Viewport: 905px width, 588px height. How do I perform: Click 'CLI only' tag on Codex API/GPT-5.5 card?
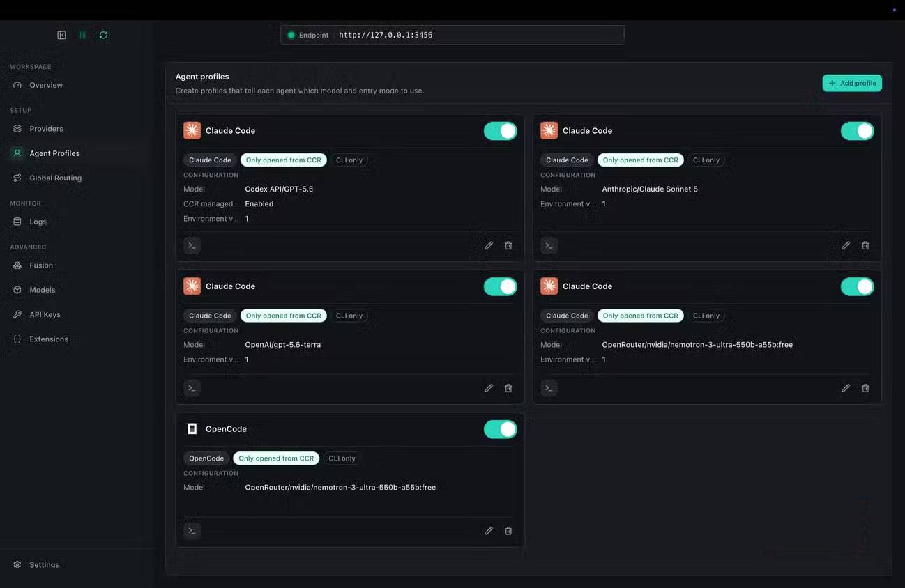click(x=349, y=160)
